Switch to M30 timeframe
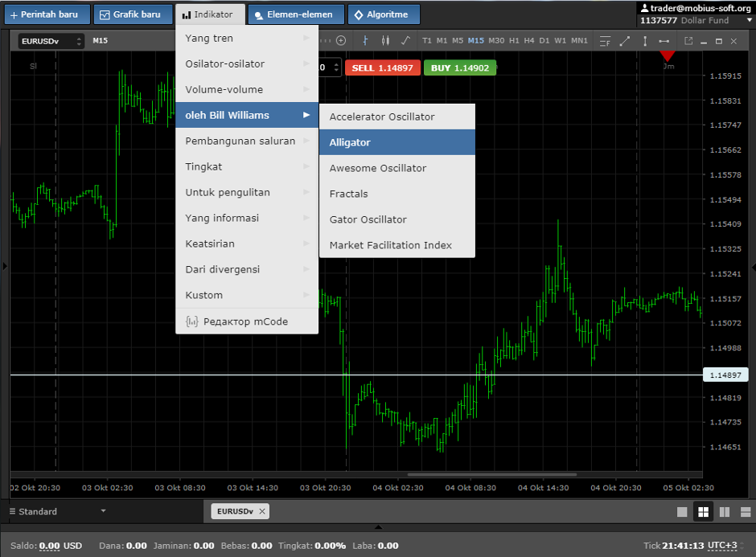Screen dimensions: 756x557 (496, 41)
